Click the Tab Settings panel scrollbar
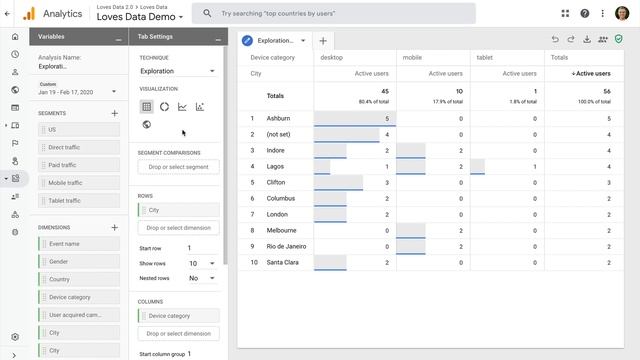 pyautogui.click(x=225, y=155)
